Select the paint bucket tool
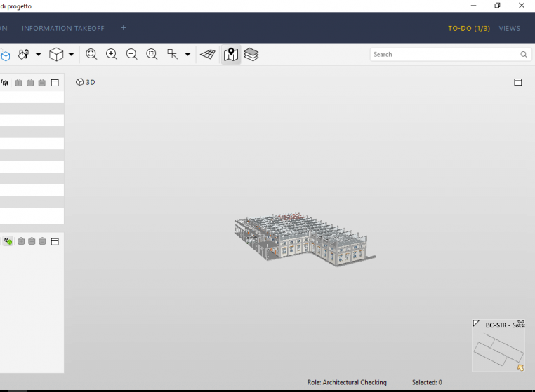Screen dimensions: 535x392 tap(24, 54)
